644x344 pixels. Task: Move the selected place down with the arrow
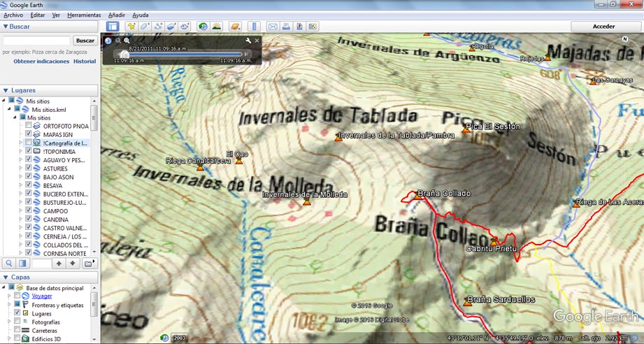pyautogui.click(x=73, y=264)
